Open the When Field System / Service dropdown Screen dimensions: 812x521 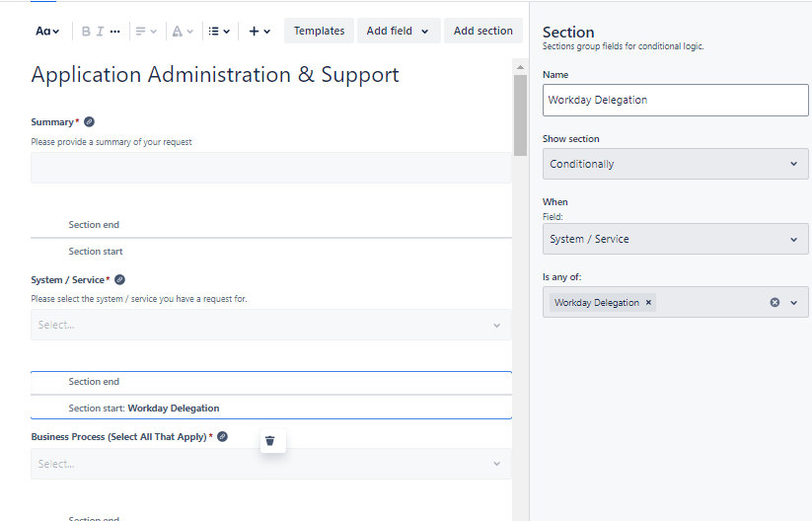675,239
